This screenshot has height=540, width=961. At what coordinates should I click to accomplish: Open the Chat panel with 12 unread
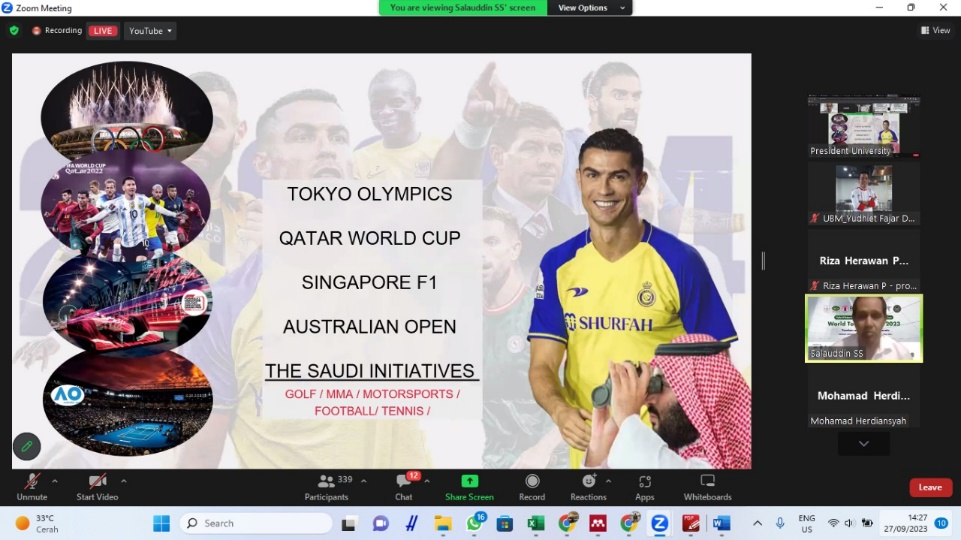[x=404, y=487]
